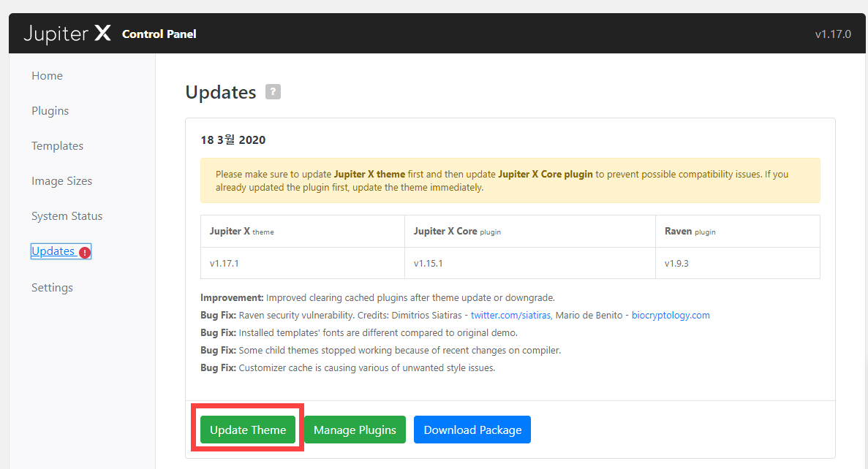Click the yellow compatibility warning notice
The image size is (868, 469).
pyautogui.click(x=510, y=181)
